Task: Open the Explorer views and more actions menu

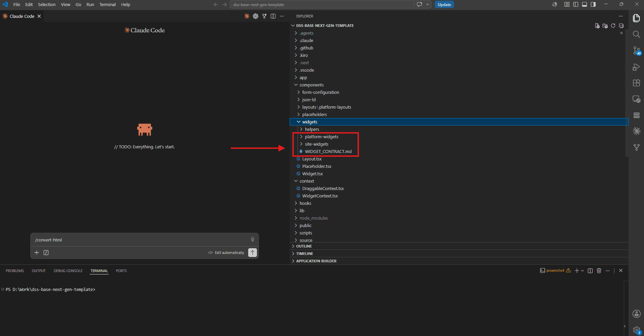Action: [x=621, y=16]
